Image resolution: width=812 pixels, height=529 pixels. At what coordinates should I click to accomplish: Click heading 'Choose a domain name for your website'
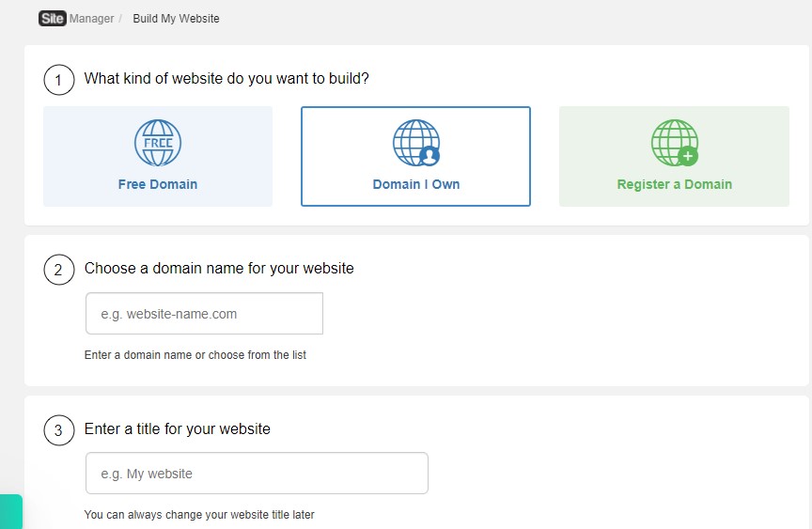219,268
